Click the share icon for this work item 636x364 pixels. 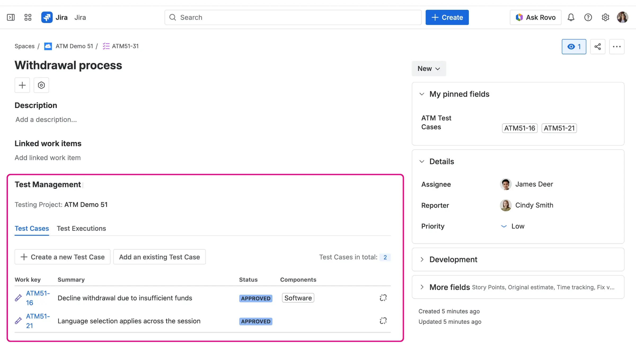(x=598, y=46)
